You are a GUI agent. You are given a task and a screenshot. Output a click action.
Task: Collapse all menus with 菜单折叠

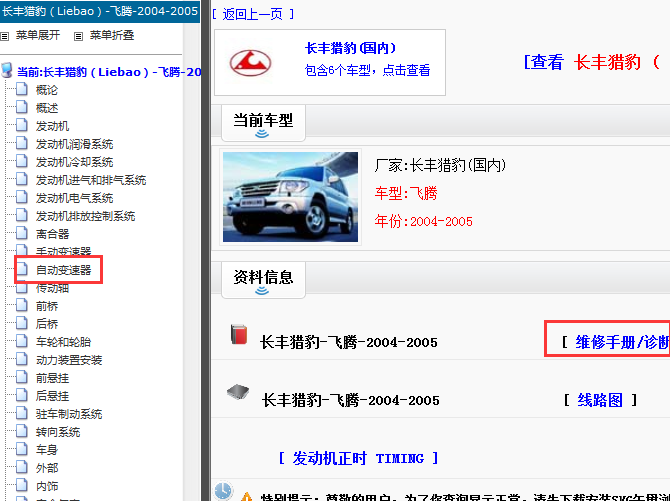click(112, 35)
